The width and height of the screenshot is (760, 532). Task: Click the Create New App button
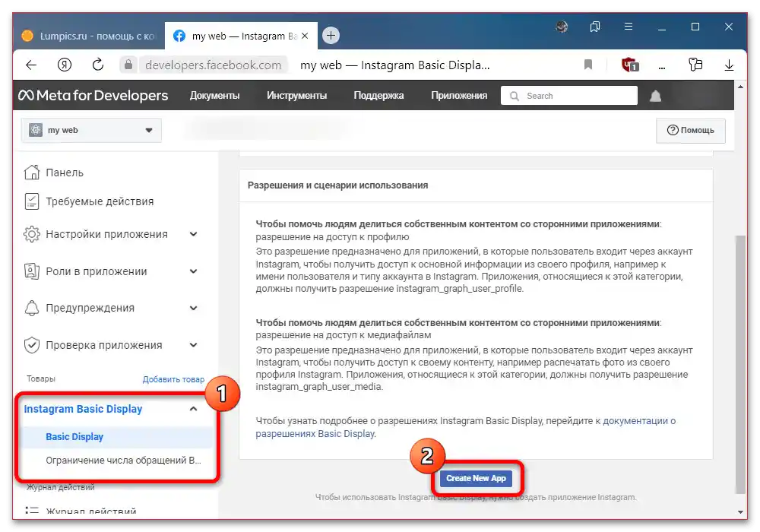tap(477, 479)
